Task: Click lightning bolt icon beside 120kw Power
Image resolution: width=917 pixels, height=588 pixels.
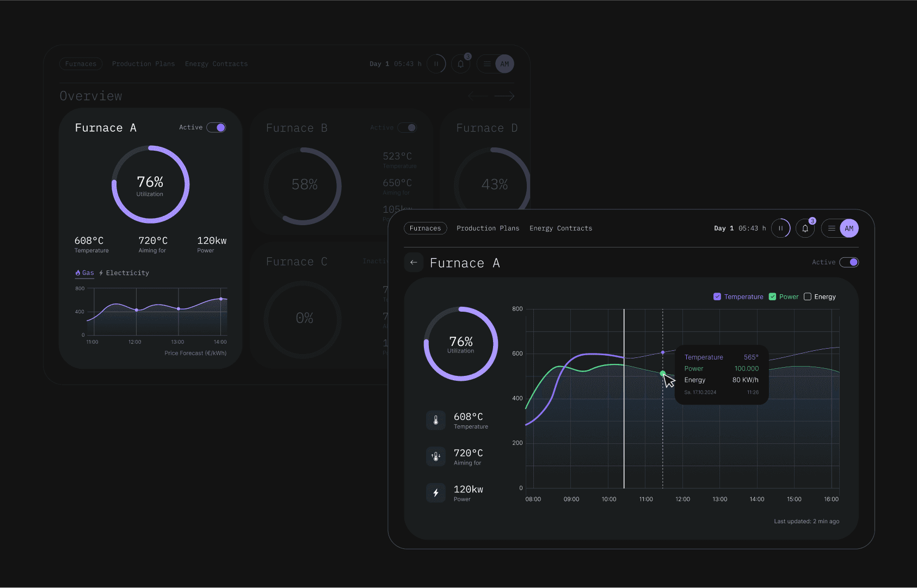Action: [x=436, y=493]
